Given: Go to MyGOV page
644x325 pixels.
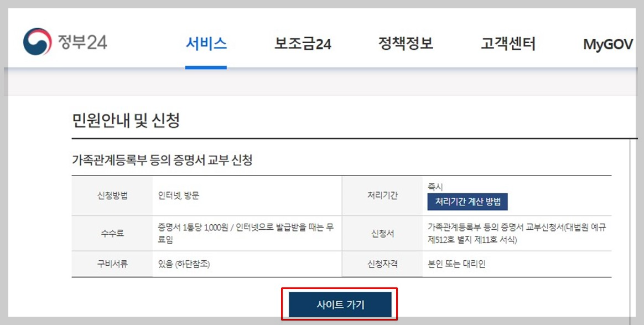Looking at the screenshot, I should click(607, 43).
